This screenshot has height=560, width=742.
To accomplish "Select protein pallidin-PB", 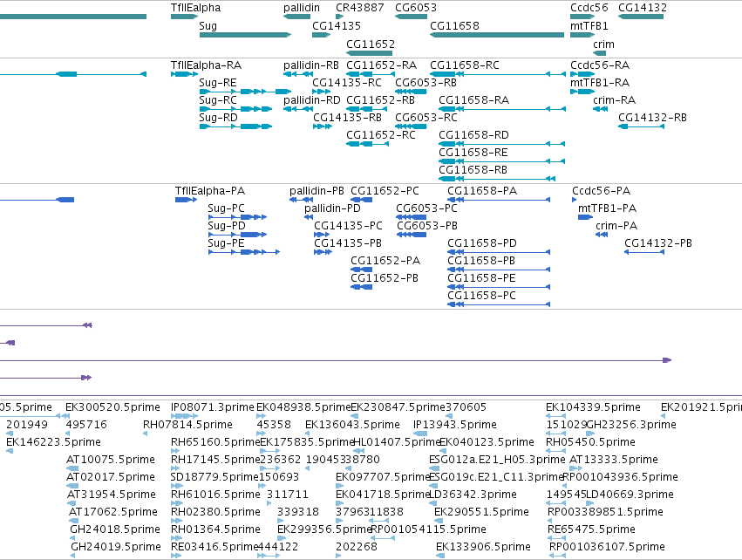I will [317, 191].
